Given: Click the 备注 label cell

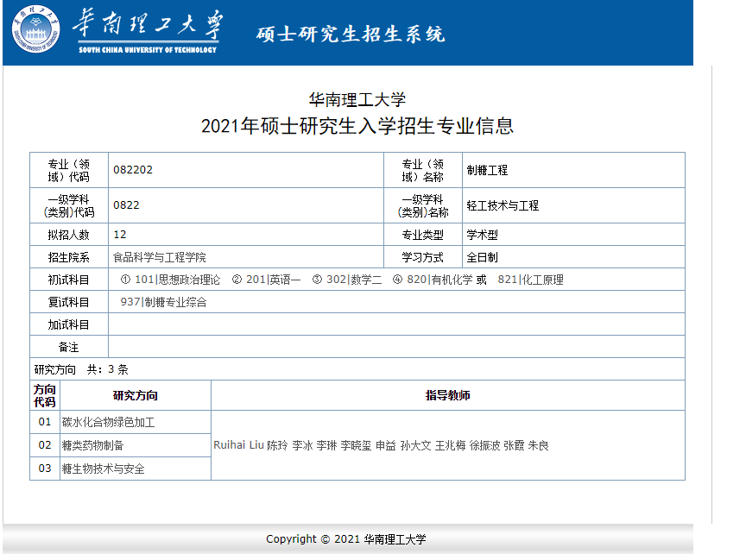Looking at the screenshot, I should click(69, 347).
